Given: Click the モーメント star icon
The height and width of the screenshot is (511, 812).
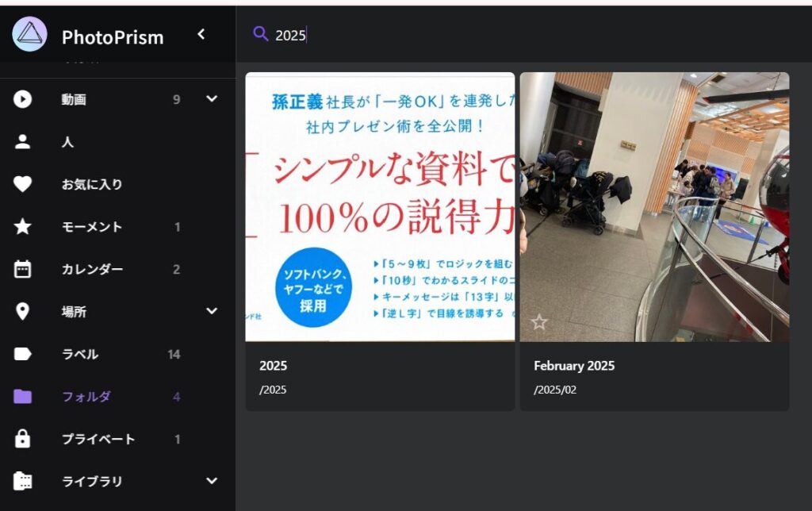Looking at the screenshot, I should (22, 226).
